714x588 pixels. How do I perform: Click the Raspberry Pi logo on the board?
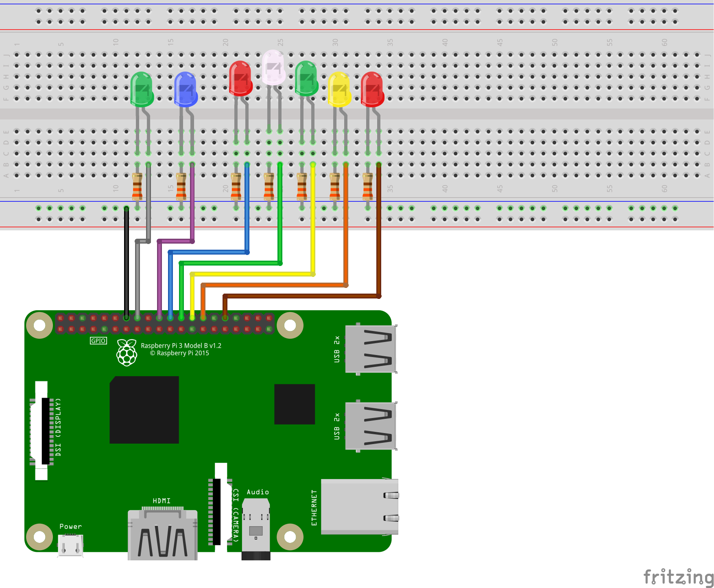(127, 353)
